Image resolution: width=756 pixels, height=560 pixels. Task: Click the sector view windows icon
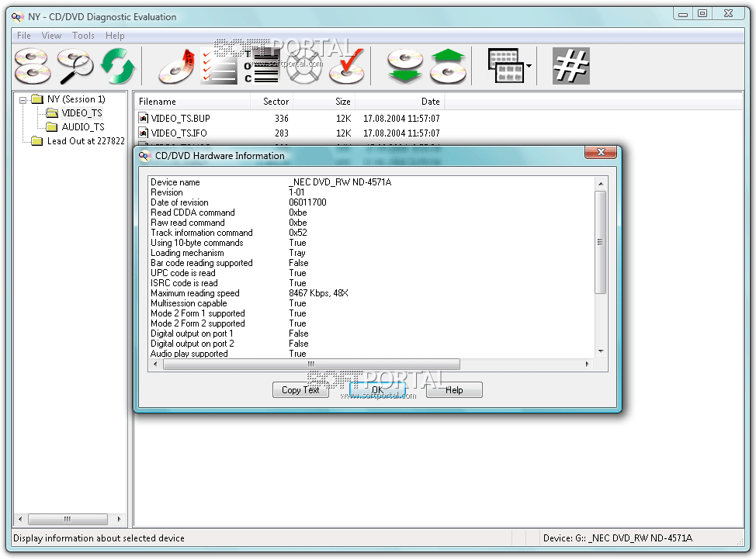tap(505, 66)
